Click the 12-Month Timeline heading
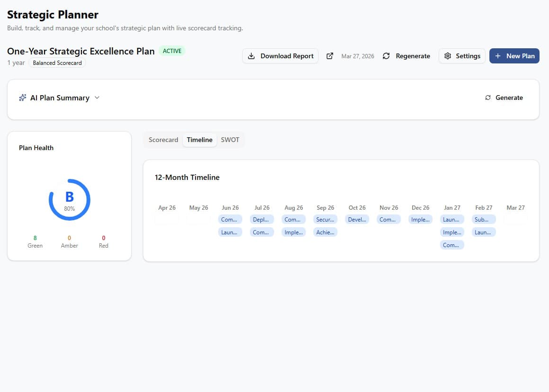Viewport: 549px width, 392px height. pos(187,177)
